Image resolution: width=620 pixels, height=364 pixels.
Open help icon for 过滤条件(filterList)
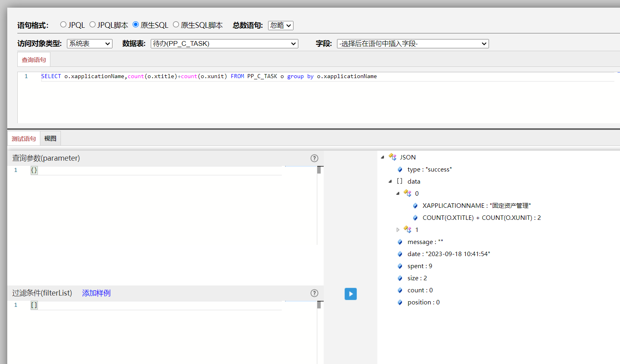point(314,293)
